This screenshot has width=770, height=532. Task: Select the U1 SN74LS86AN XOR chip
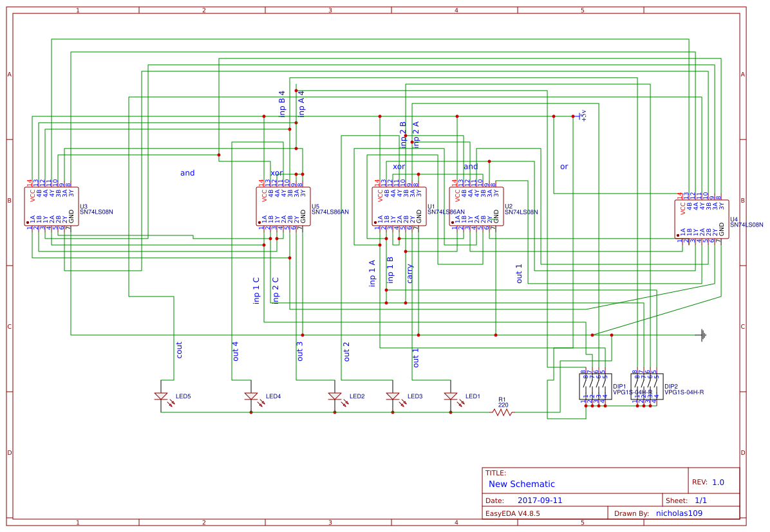point(399,206)
